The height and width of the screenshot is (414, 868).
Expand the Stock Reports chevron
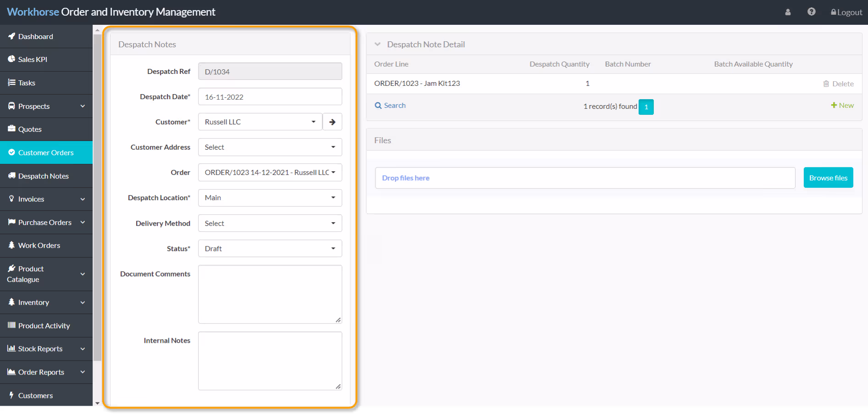[83, 349]
